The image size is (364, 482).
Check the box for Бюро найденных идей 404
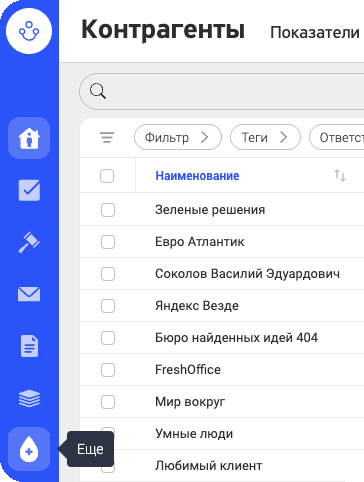coord(108,338)
